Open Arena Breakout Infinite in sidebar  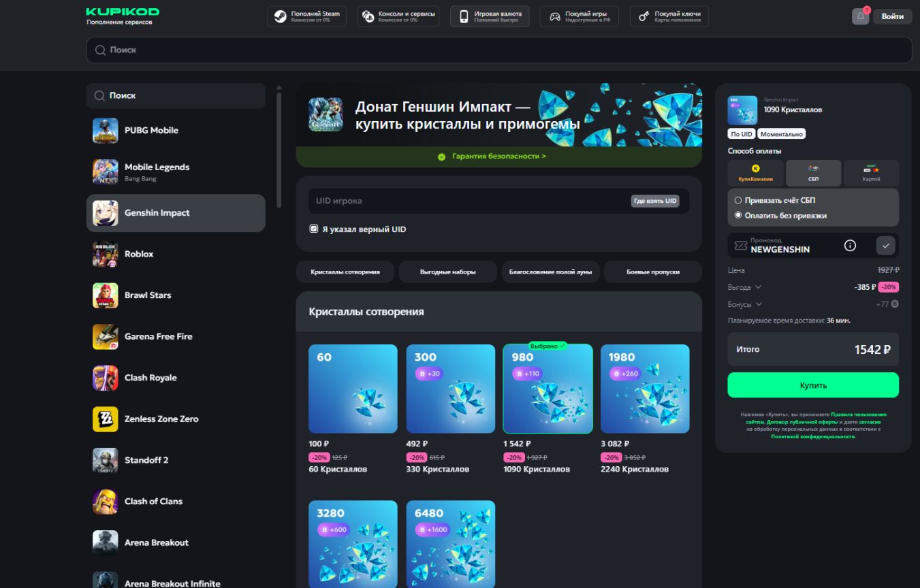tap(176, 580)
